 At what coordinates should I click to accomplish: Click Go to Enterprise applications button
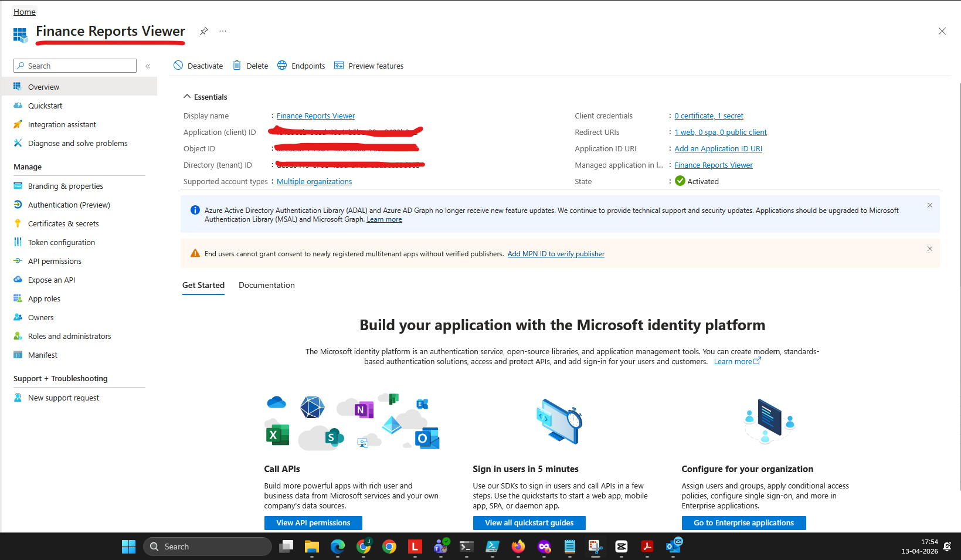(743, 522)
